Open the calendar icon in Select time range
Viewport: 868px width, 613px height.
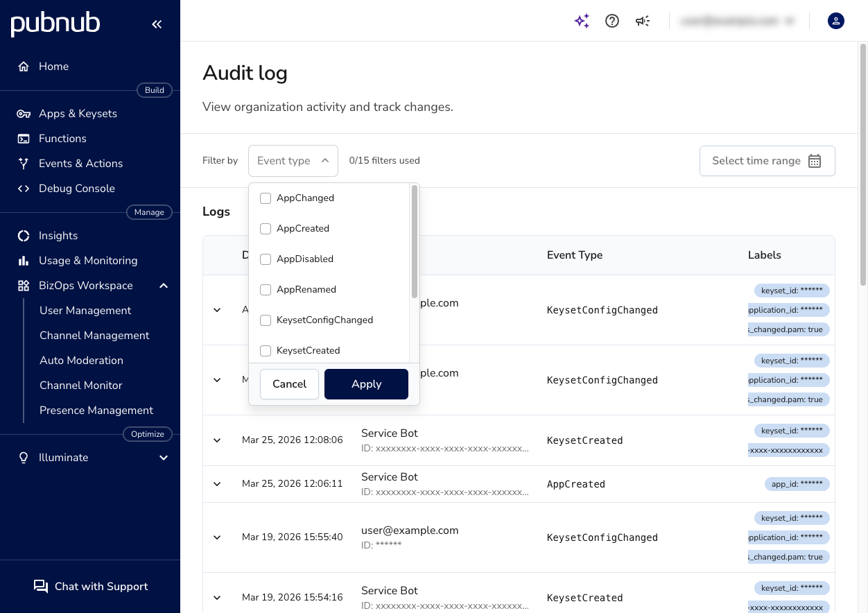815,160
